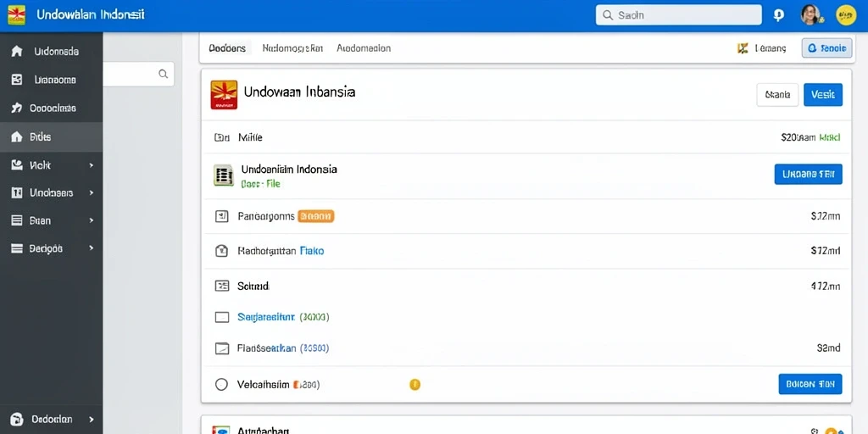Click the lock icon at sidebar bottom

pyautogui.click(x=17, y=419)
